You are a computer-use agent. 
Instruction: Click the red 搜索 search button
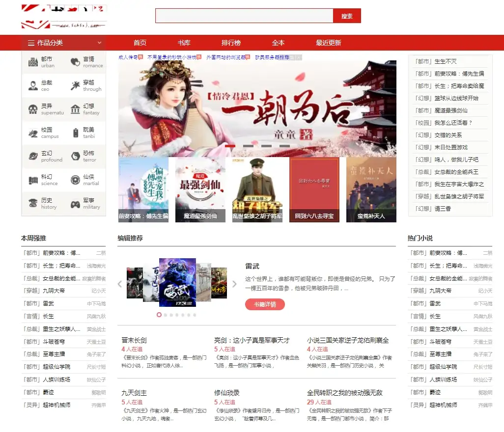tap(346, 16)
